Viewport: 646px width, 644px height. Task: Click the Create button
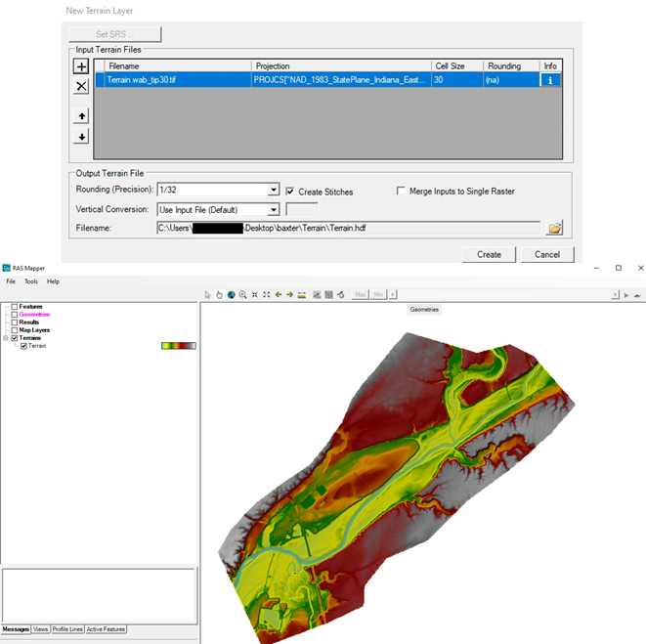pos(489,254)
